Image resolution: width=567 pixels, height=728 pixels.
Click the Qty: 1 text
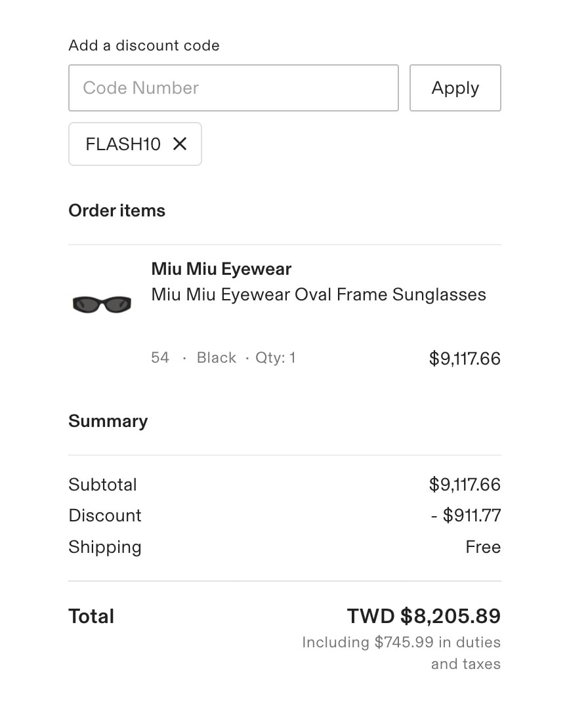point(275,357)
